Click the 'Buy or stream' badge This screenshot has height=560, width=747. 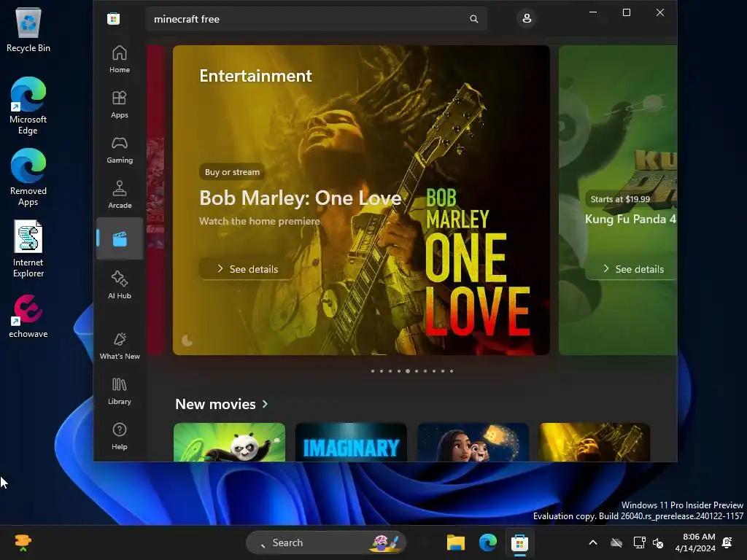click(x=232, y=172)
